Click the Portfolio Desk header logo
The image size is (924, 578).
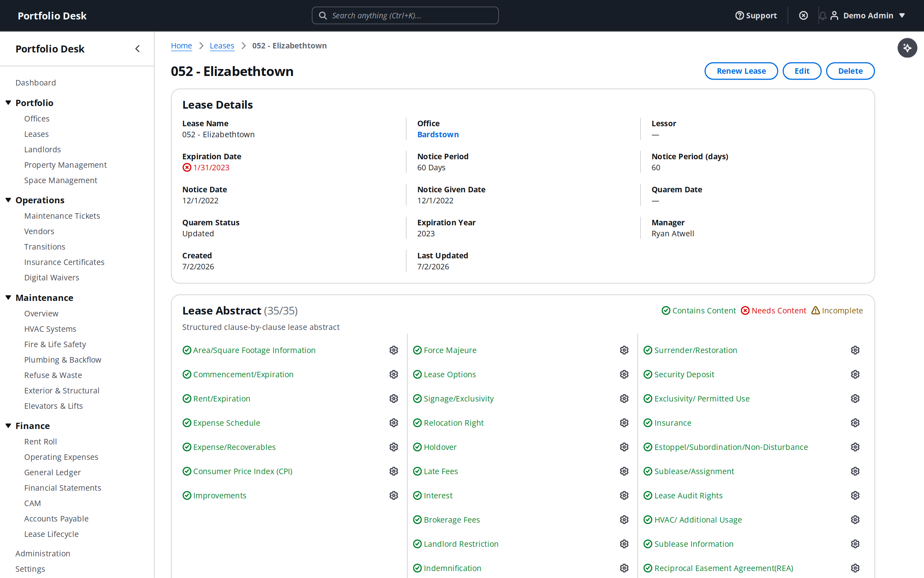click(52, 16)
